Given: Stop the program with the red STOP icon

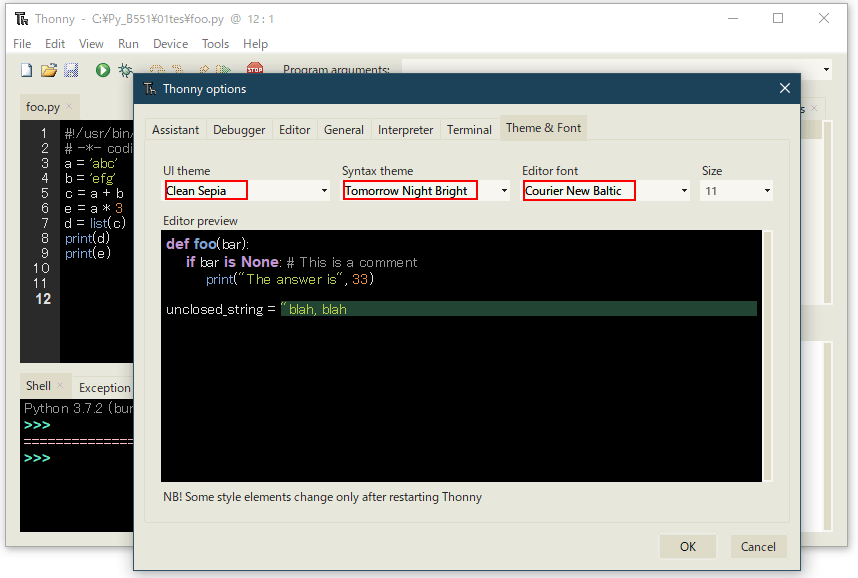Looking at the screenshot, I should 255,68.
